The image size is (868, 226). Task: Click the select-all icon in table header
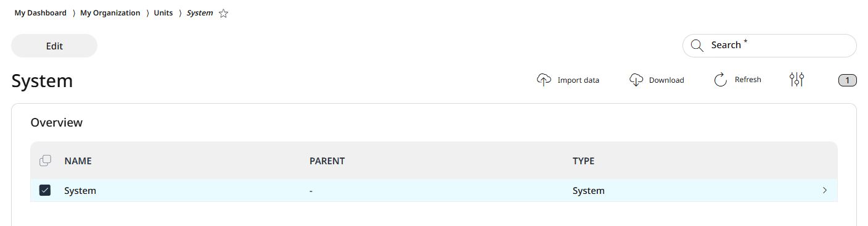[45, 161]
